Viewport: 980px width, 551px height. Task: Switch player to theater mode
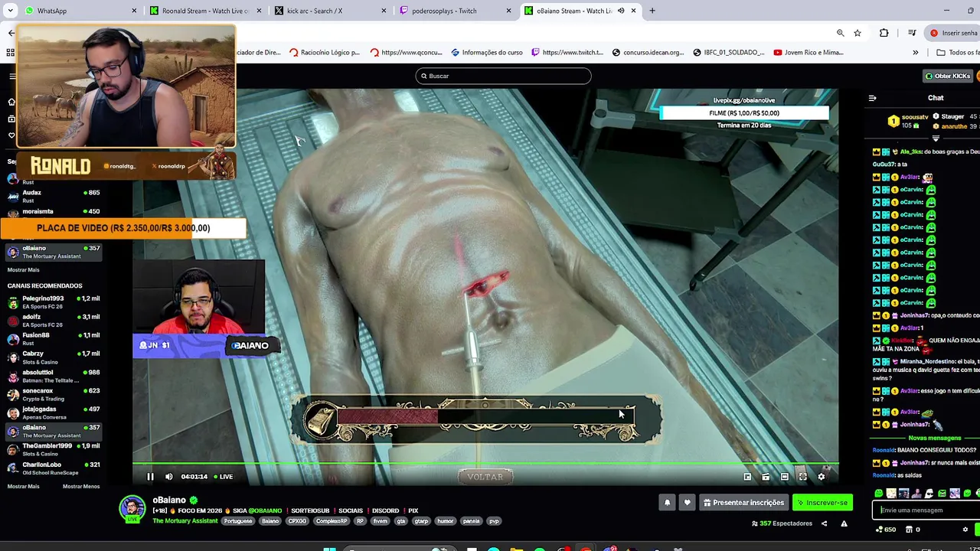pos(784,477)
